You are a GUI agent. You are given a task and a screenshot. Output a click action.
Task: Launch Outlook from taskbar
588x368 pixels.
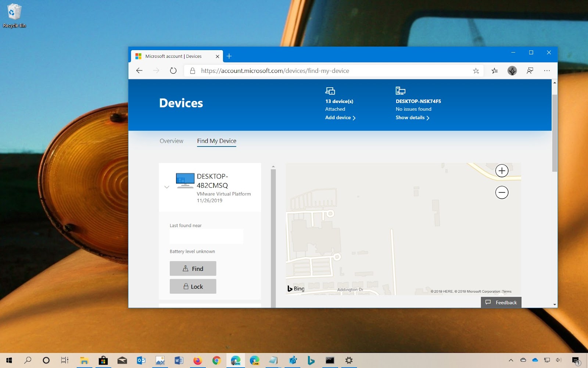pos(141,360)
